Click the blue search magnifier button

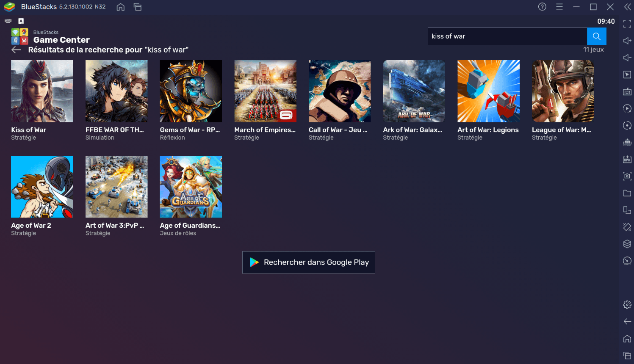tap(597, 36)
